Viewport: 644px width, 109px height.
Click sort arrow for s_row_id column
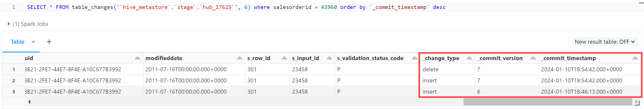(x=284, y=58)
